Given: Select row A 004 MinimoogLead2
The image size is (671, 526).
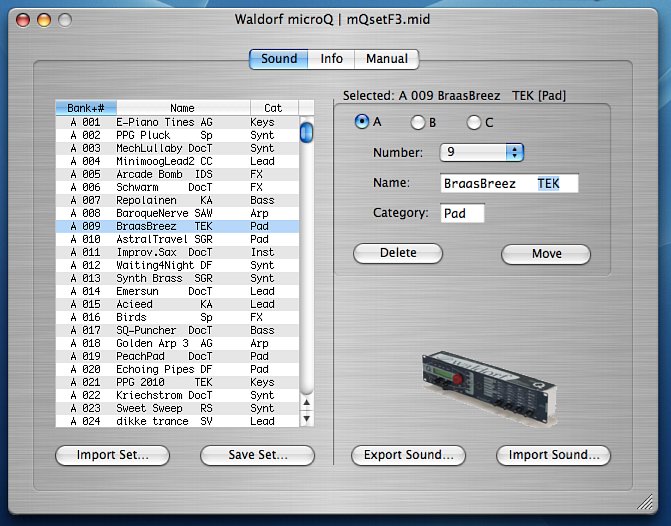Looking at the screenshot, I should 177,161.
